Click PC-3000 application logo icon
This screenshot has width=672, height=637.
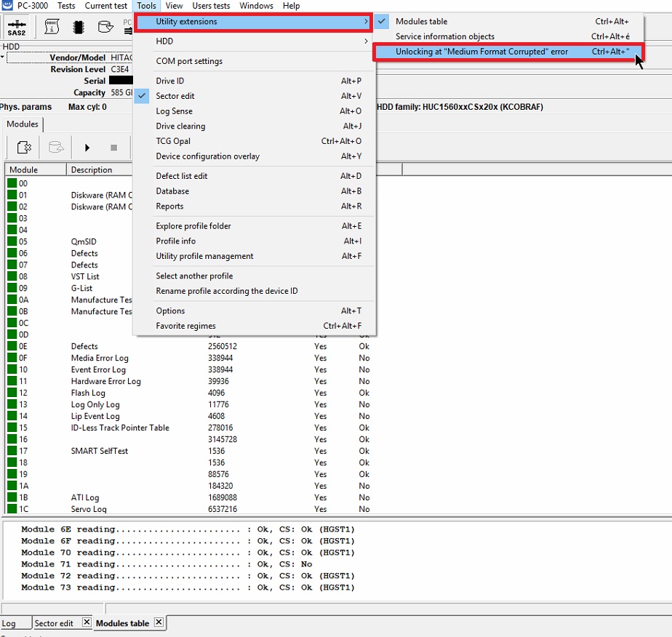pos(7,5)
